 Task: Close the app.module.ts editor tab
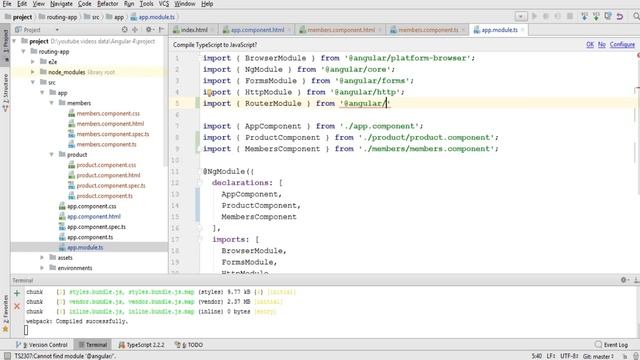[x=522, y=30]
